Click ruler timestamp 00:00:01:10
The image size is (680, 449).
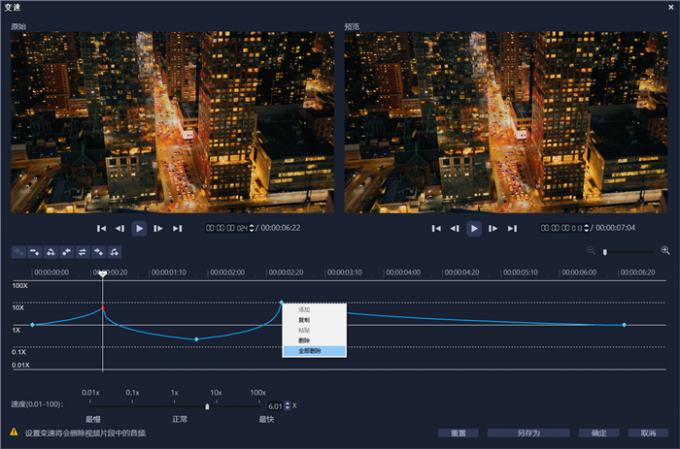coord(169,272)
